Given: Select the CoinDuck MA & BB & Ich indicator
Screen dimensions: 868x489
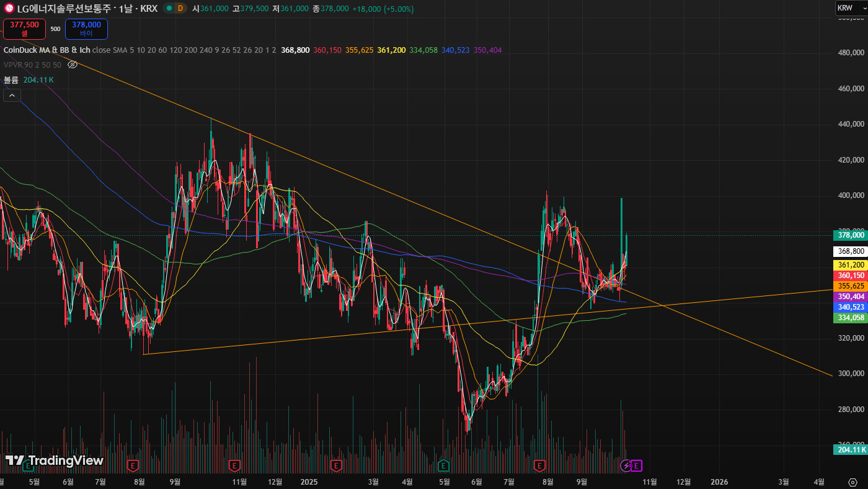Looking at the screenshot, I should point(46,50).
